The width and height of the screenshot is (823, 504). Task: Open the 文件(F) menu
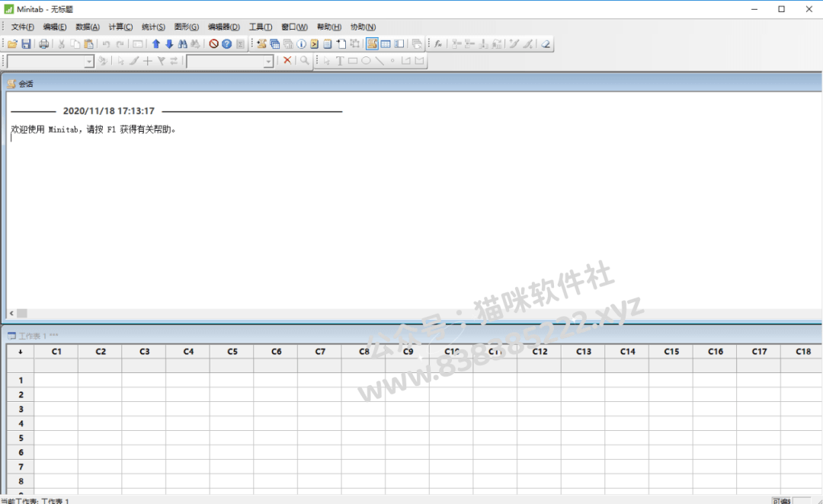coord(23,27)
